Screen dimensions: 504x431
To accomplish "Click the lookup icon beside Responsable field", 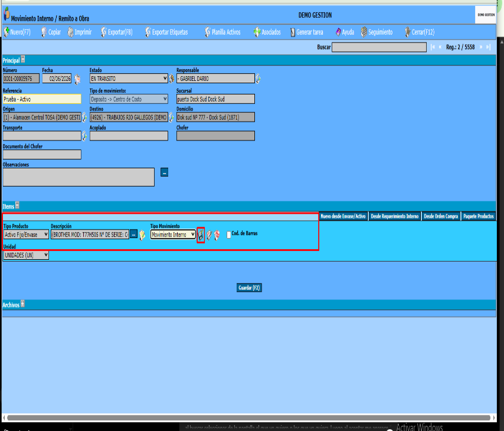I will coord(258,79).
